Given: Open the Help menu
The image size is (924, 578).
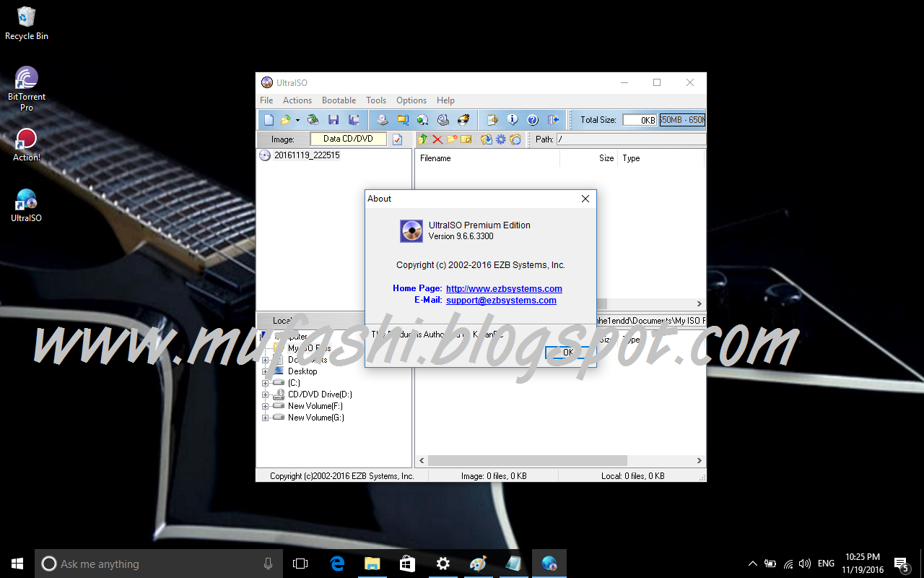Looking at the screenshot, I should (x=445, y=100).
